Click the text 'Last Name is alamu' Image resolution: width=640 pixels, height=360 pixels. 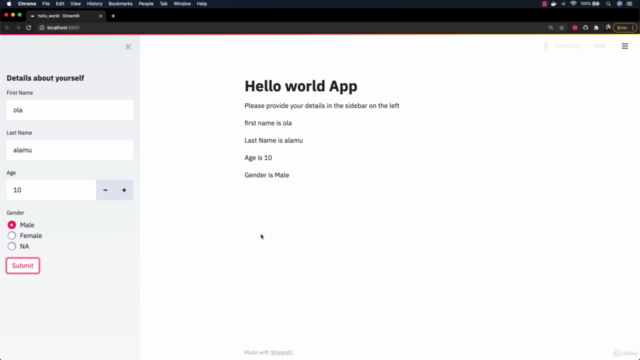tap(273, 140)
